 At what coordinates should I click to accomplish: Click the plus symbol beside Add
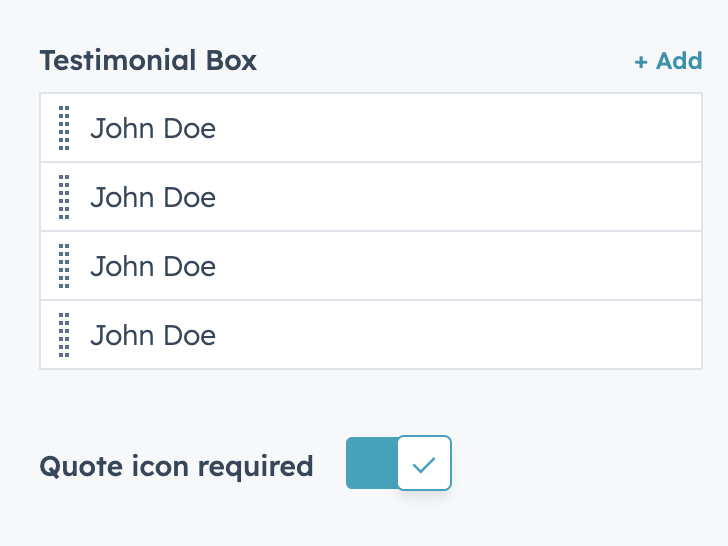[641, 62]
